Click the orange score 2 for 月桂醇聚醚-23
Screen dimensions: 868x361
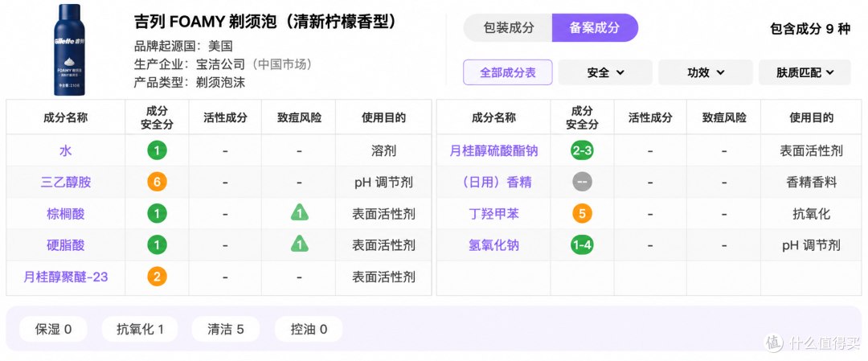pos(157,277)
